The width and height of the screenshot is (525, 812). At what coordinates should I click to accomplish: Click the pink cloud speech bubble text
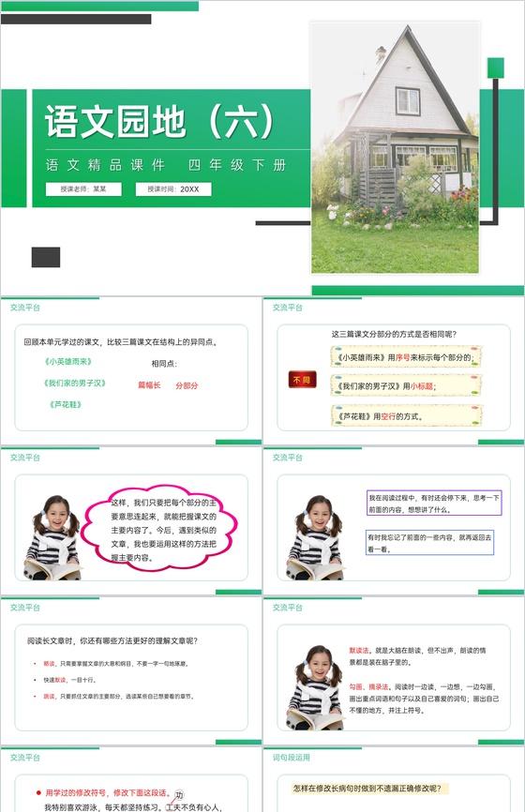coord(163,530)
